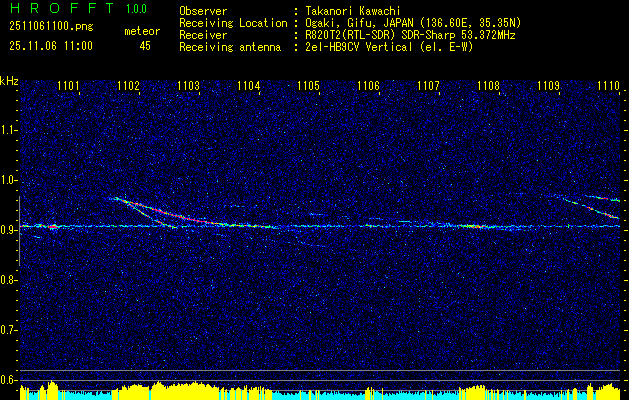This screenshot has width=629, height=400.
Task: Click the date stamp 25.11.06 11:00
Action: click(51, 46)
